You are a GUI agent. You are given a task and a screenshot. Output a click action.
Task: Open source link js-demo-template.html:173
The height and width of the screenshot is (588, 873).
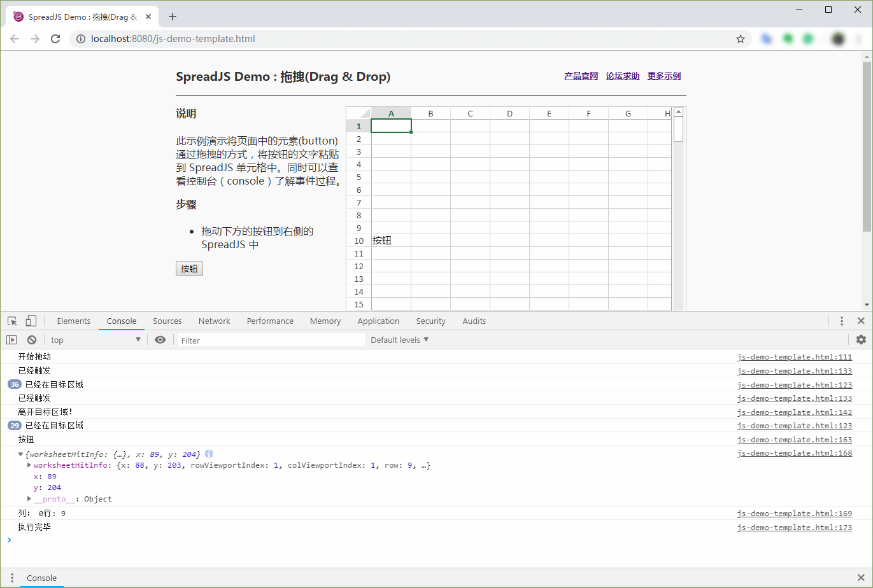[x=795, y=528]
